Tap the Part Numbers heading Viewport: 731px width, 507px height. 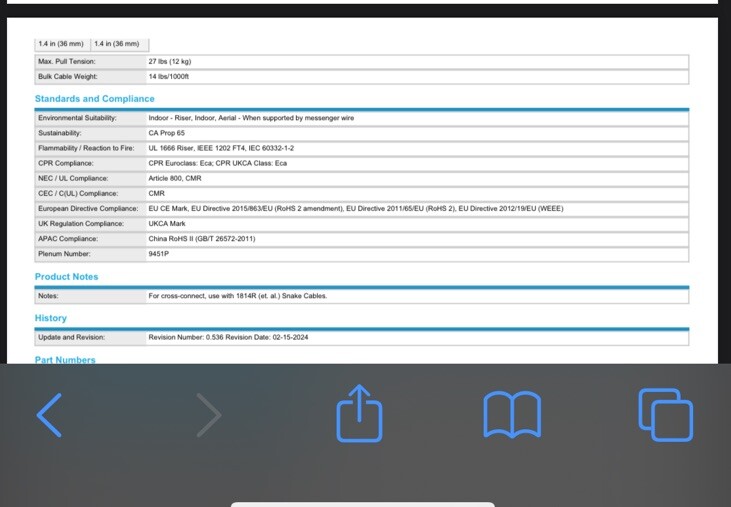[65, 360]
